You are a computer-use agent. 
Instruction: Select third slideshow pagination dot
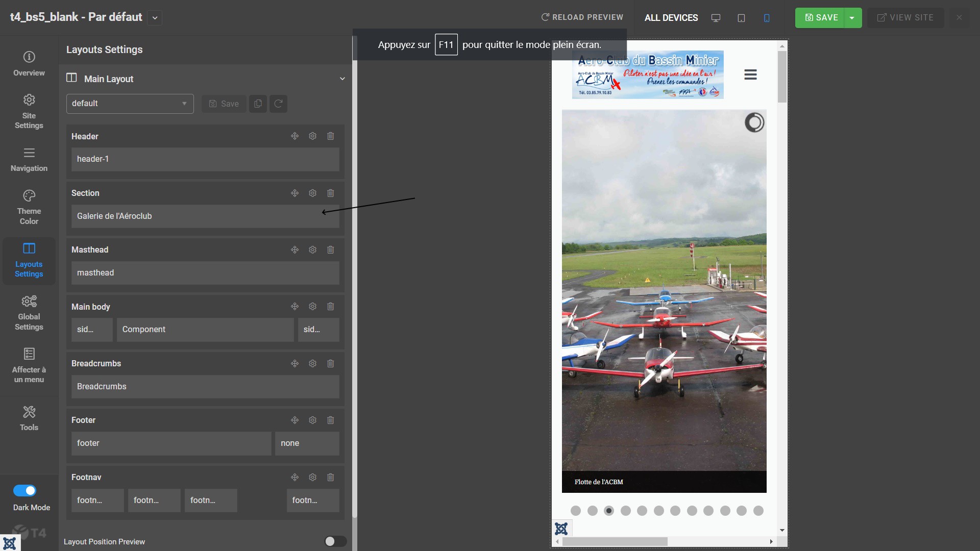point(609,511)
